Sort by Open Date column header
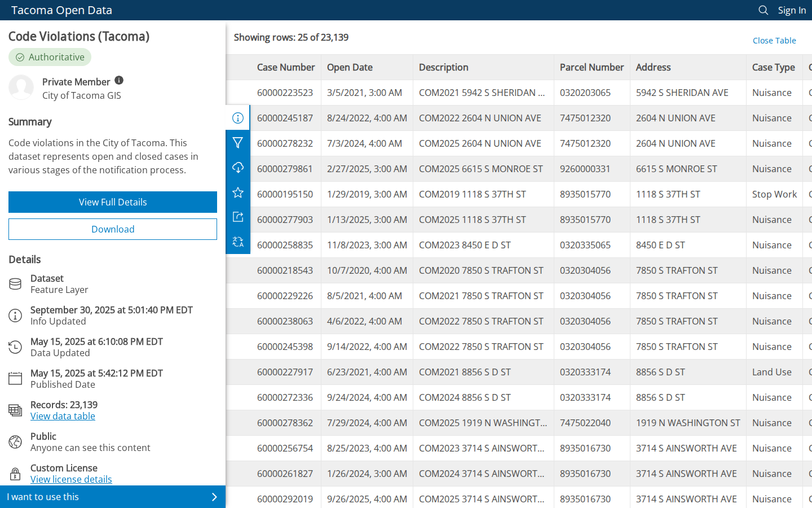 pyautogui.click(x=367, y=67)
